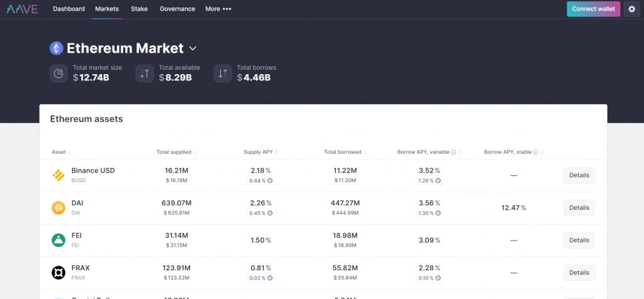The image size is (644, 299).
Task: Click the $12.74B total market size value
Action: (91, 77)
